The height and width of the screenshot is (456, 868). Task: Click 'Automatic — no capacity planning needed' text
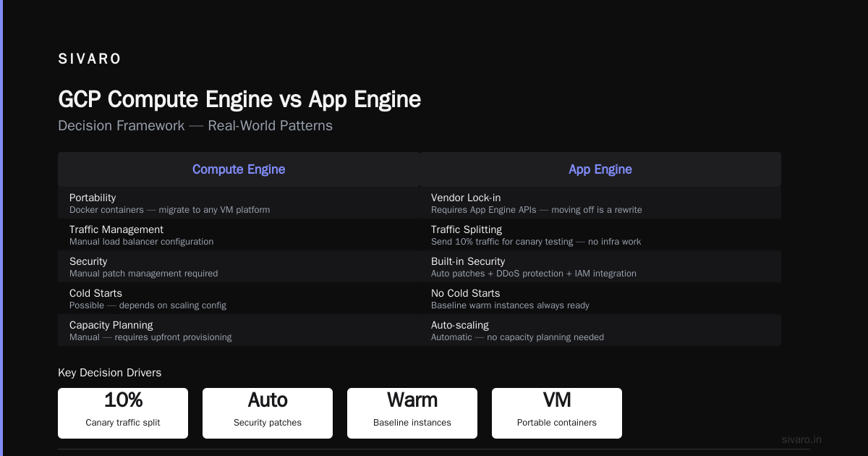point(518,337)
